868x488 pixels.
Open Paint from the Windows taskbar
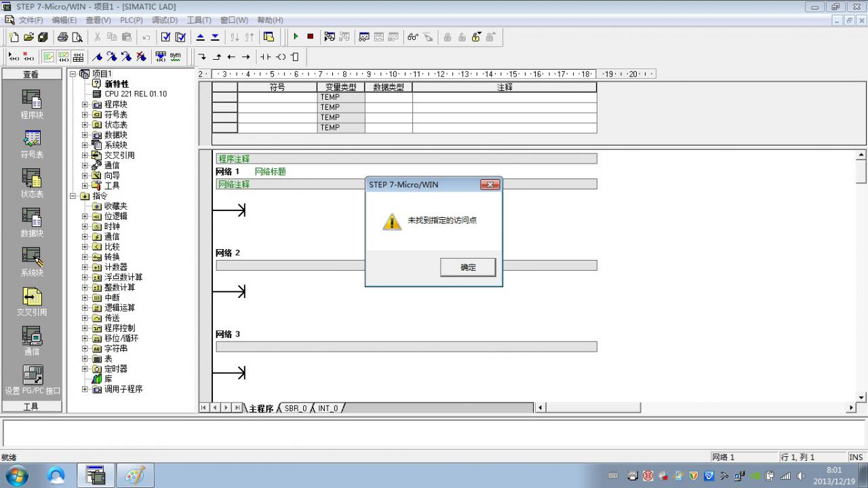[135, 475]
